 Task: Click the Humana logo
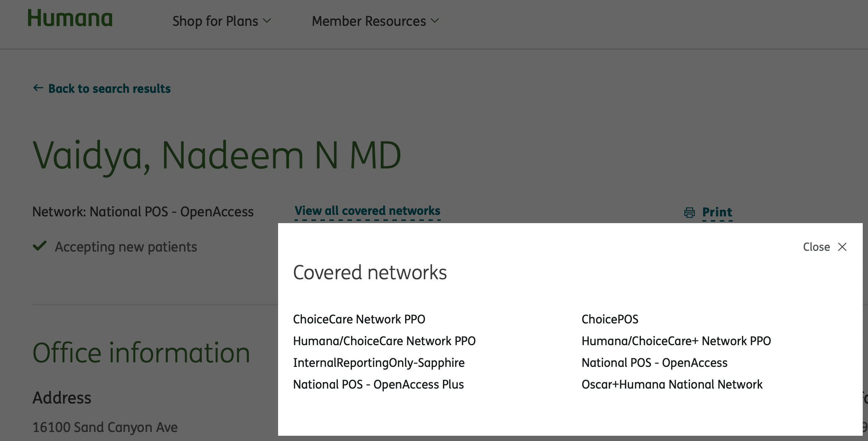(70, 18)
